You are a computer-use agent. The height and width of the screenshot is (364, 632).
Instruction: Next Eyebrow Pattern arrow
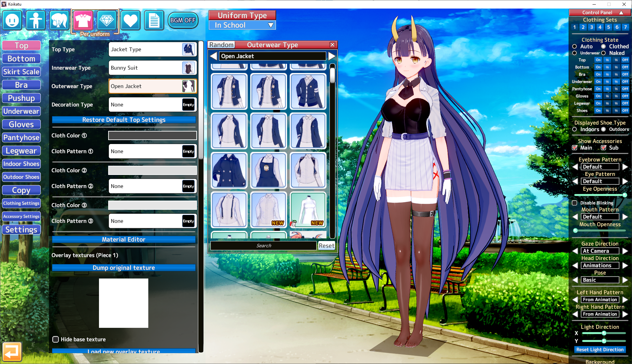pos(625,167)
